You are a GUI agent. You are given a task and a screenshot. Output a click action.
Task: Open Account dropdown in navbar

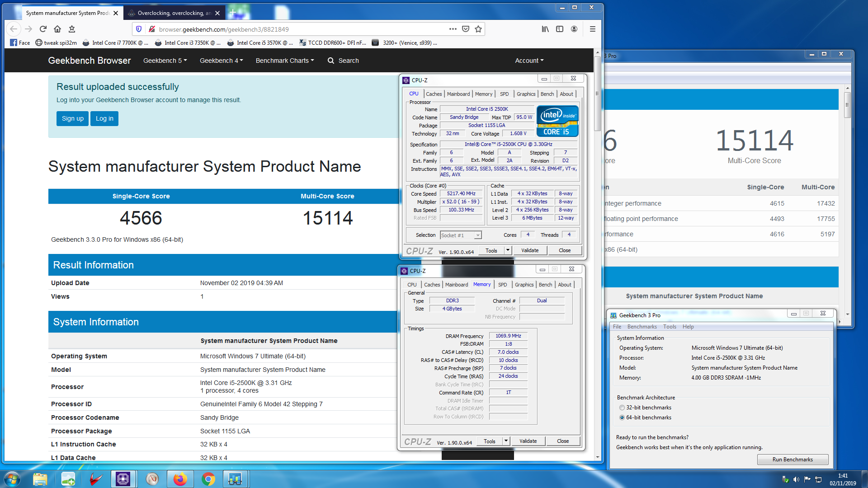[529, 61]
